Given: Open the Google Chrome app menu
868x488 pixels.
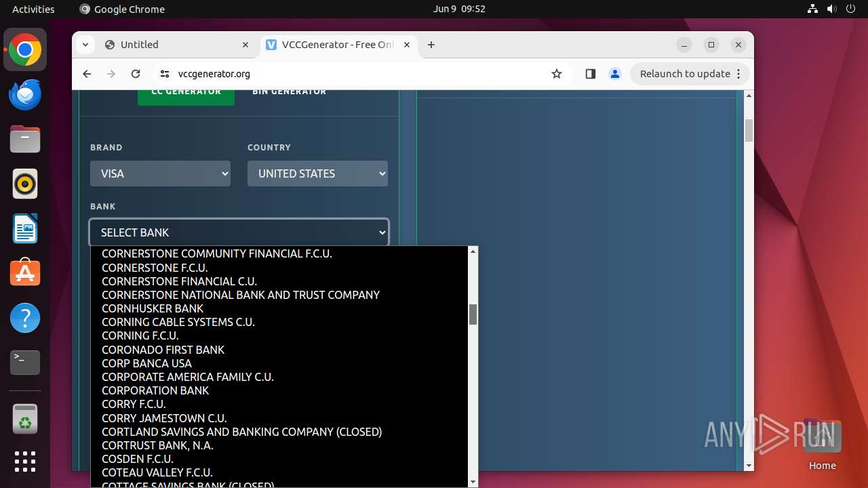Looking at the screenshot, I should click(x=122, y=9).
